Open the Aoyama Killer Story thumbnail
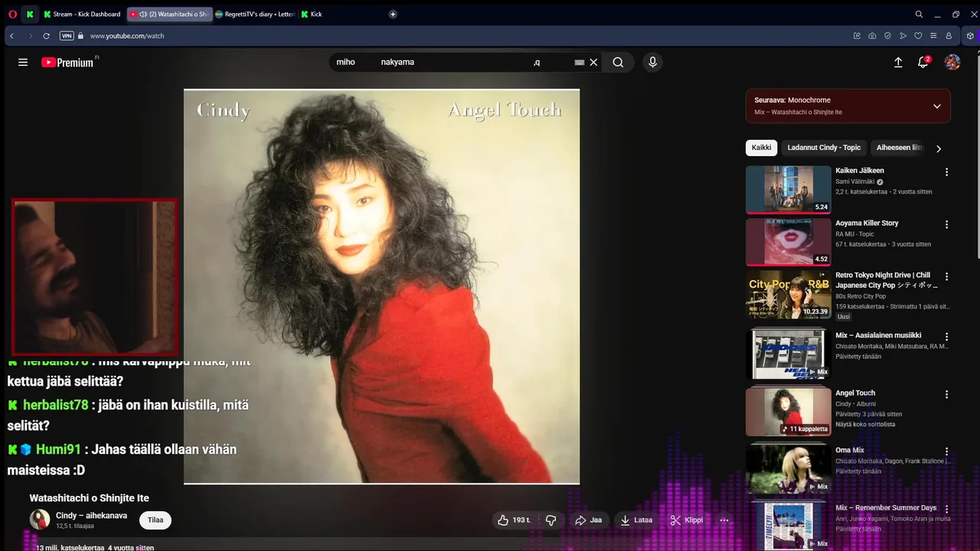Viewport: 980px width, 551px height. (789, 242)
